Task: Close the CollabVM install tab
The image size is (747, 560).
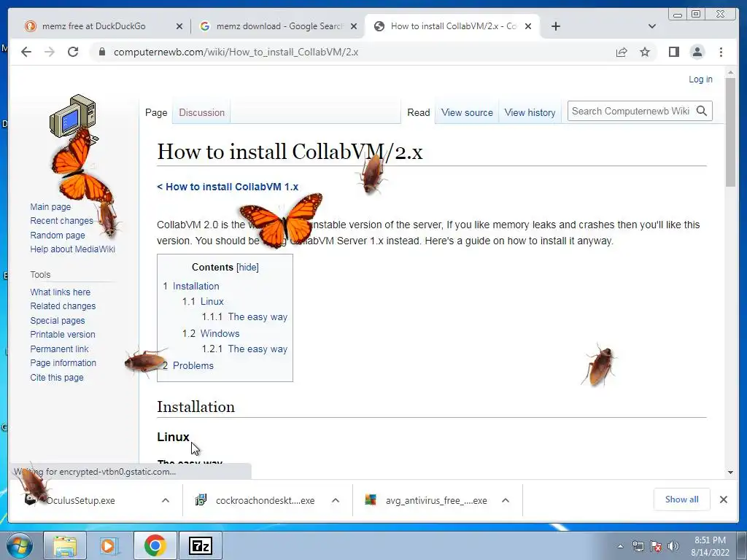Action: 528,26
